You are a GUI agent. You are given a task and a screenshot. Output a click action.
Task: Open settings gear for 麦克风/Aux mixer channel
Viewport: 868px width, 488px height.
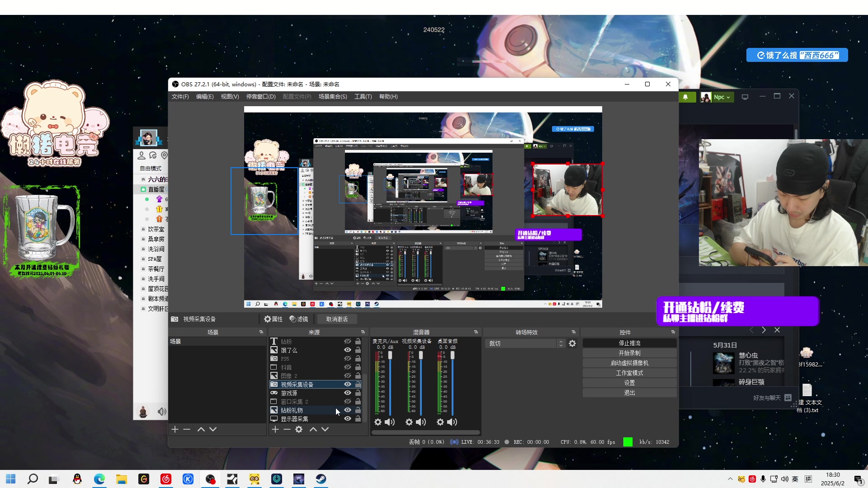[378, 422]
